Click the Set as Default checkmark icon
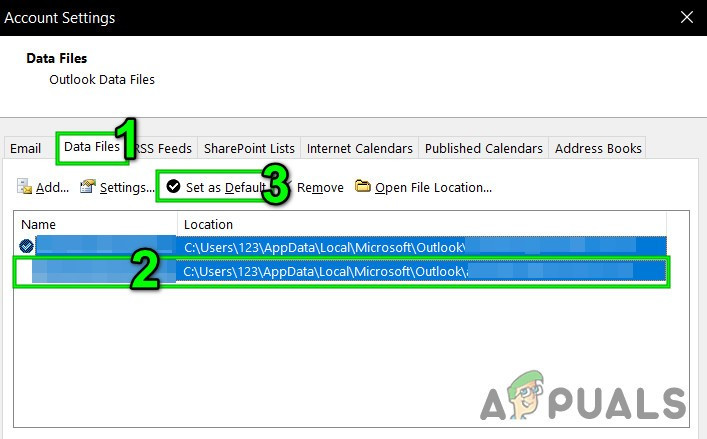Viewport: 707px width, 439px height. point(174,186)
